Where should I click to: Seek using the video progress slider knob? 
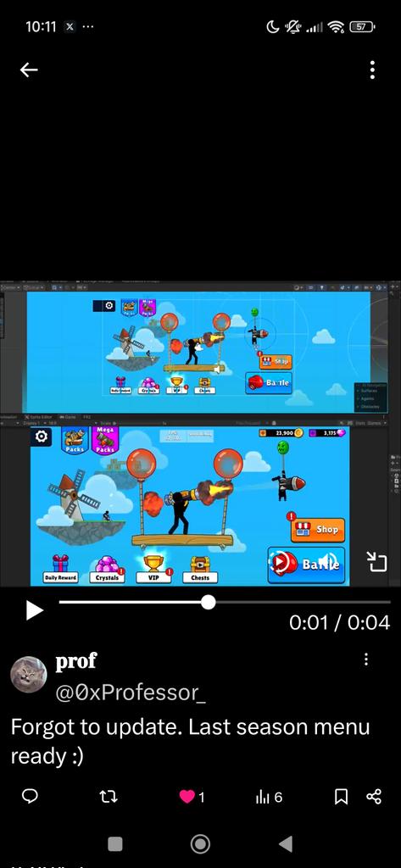point(208,603)
